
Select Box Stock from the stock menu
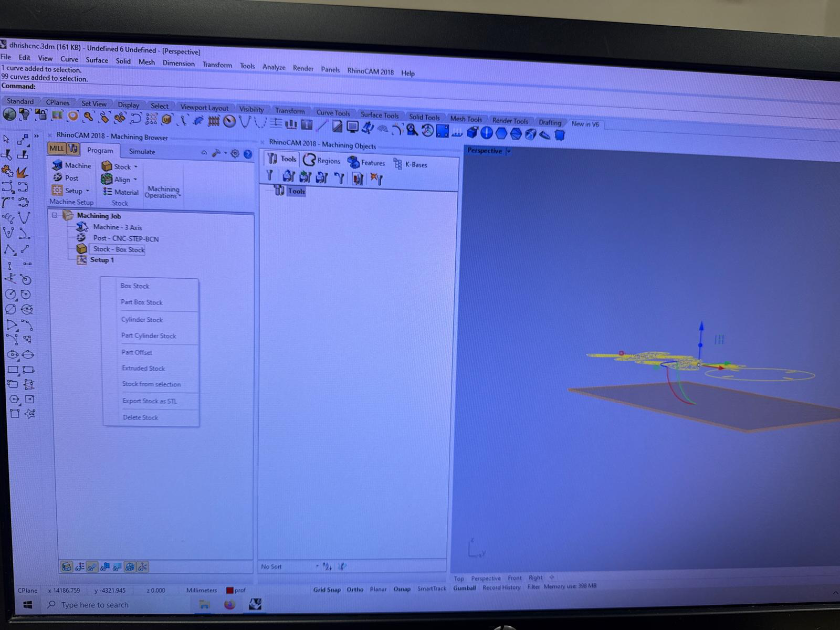tap(135, 286)
